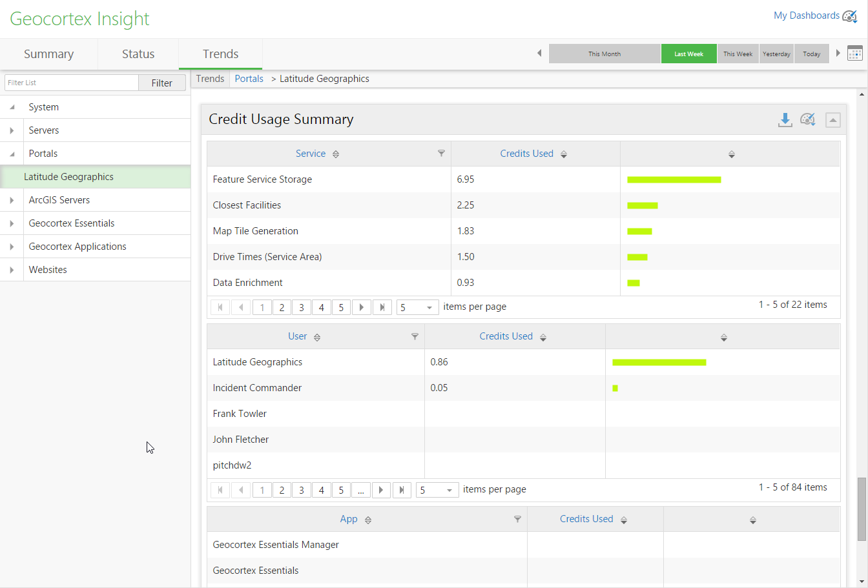Go to last page in User table
868x588 pixels.
[x=402, y=490]
